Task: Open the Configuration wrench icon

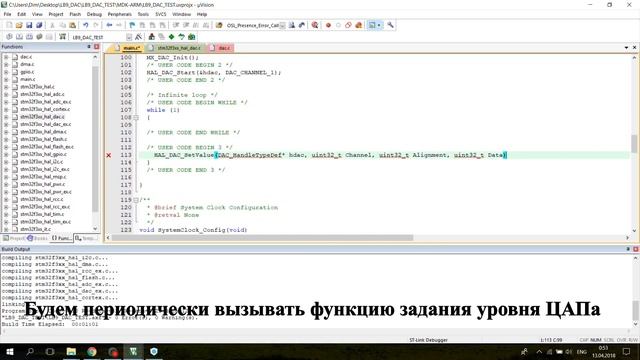Action: point(391,25)
